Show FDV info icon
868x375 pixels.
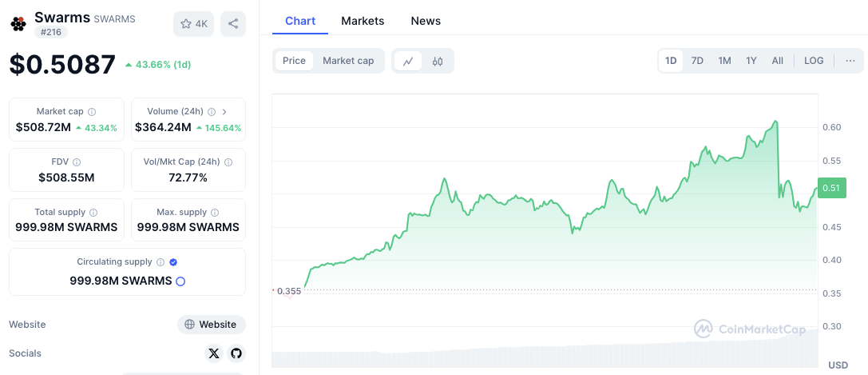coord(77,162)
